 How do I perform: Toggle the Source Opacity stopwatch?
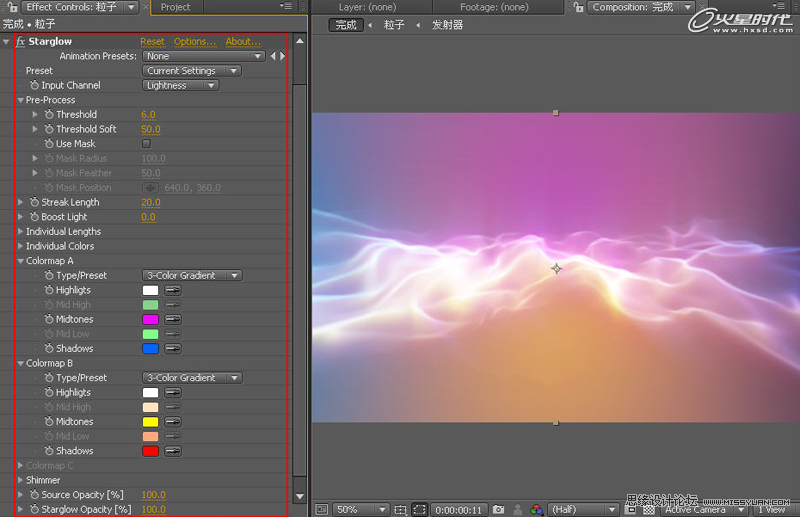pyautogui.click(x=34, y=495)
